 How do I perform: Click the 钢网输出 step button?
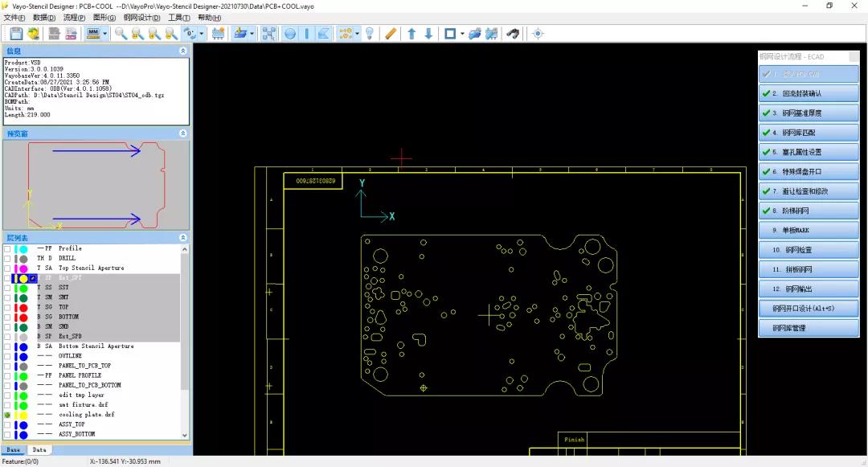coord(809,289)
